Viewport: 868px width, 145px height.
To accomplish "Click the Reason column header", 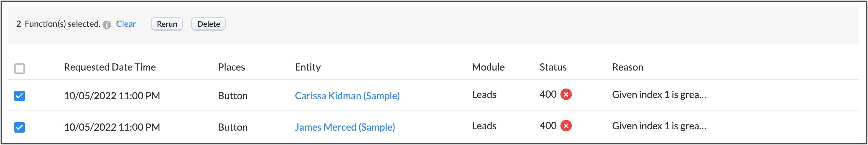I will (x=627, y=67).
